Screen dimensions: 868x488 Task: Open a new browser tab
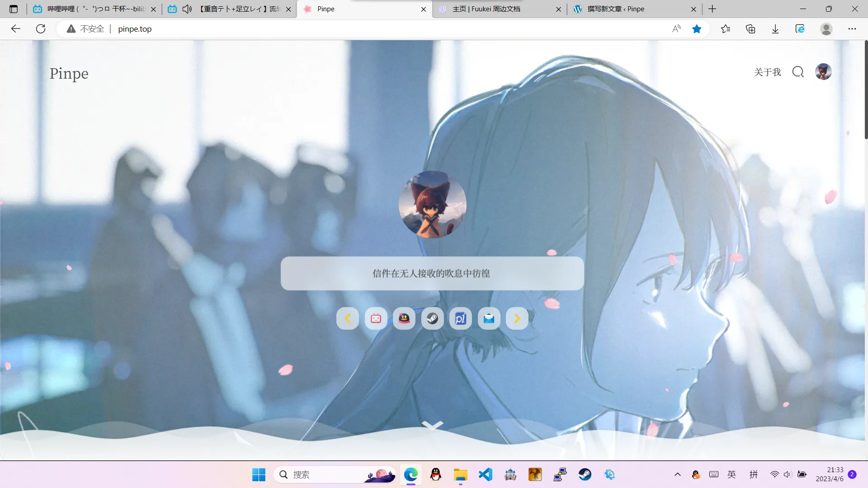click(x=712, y=9)
